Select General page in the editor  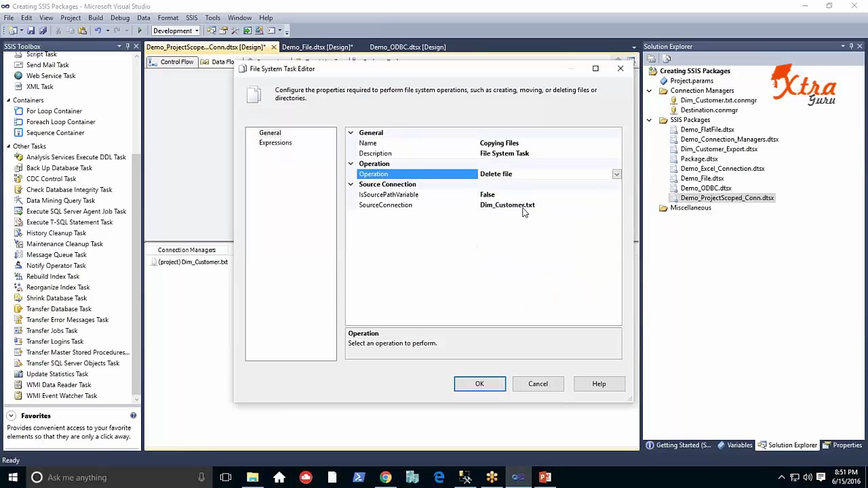coord(270,133)
